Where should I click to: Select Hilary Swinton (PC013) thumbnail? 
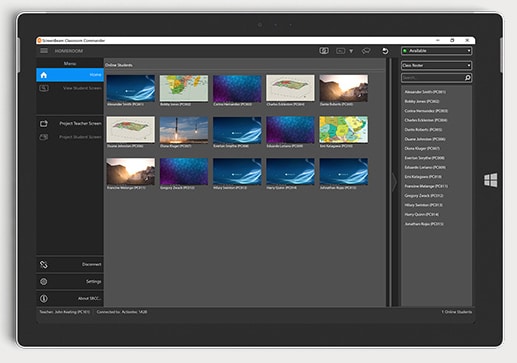tap(237, 171)
